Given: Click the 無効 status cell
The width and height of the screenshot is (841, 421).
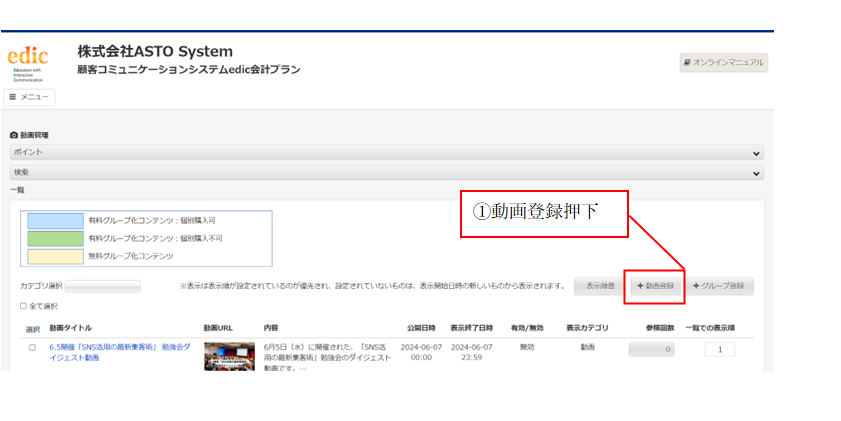Looking at the screenshot, I should tap(527, 348).
